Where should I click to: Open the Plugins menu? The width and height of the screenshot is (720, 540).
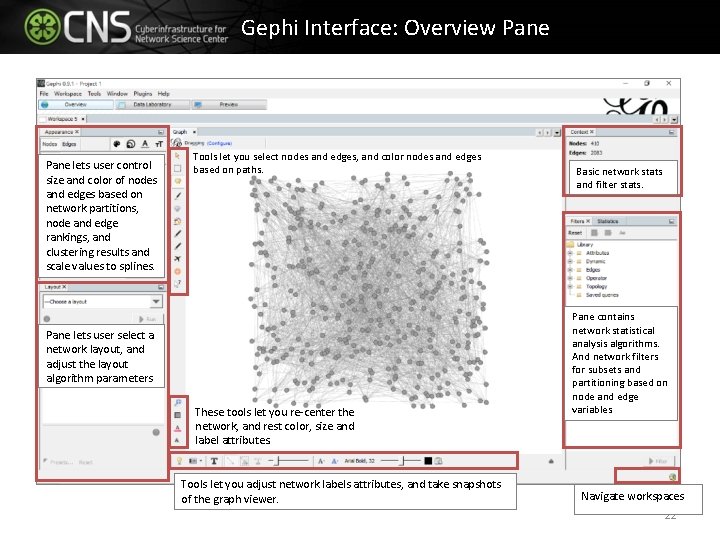(x=143, y=94)
